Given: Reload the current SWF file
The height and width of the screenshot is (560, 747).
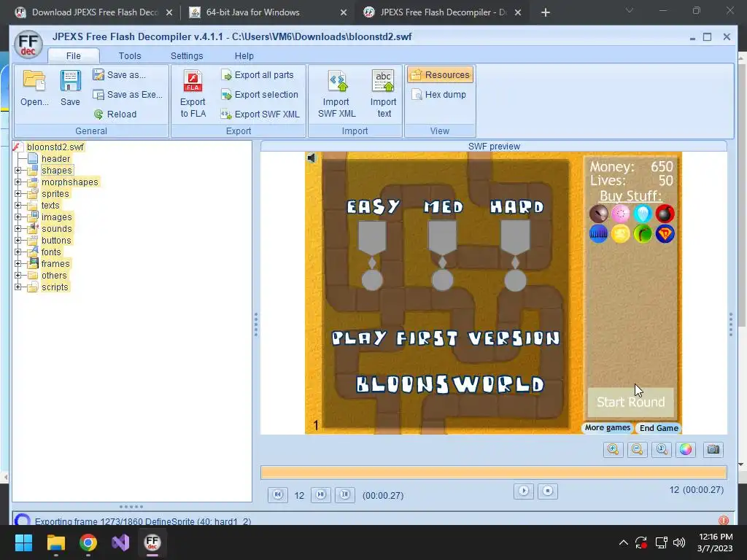Looking at the screenshot, I should tap(115, 114).
